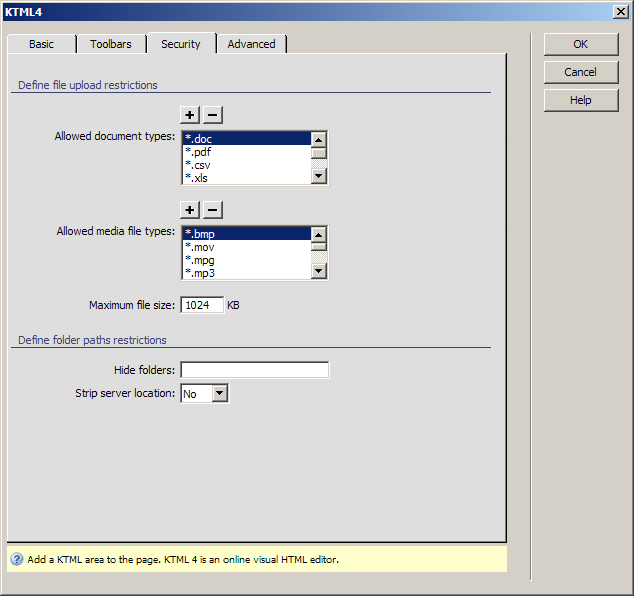Screen dimensions: 634x596
Task: Add a new allowed media file type
Action: pos(190,210)
